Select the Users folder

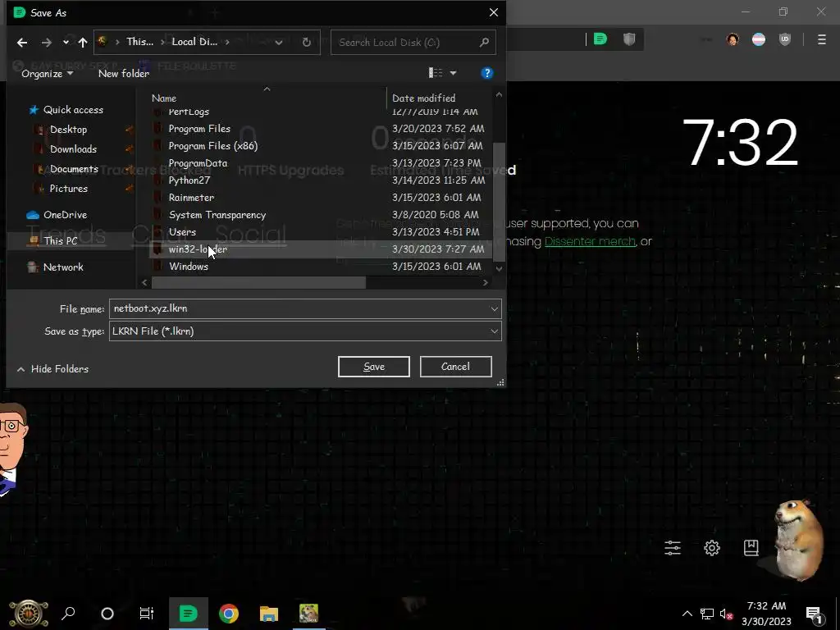point(182,232)
